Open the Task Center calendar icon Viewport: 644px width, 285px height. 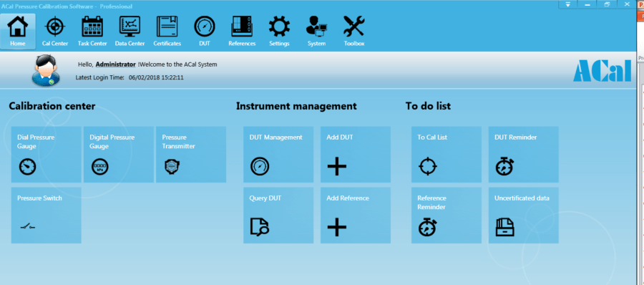(x=92, y=32)
